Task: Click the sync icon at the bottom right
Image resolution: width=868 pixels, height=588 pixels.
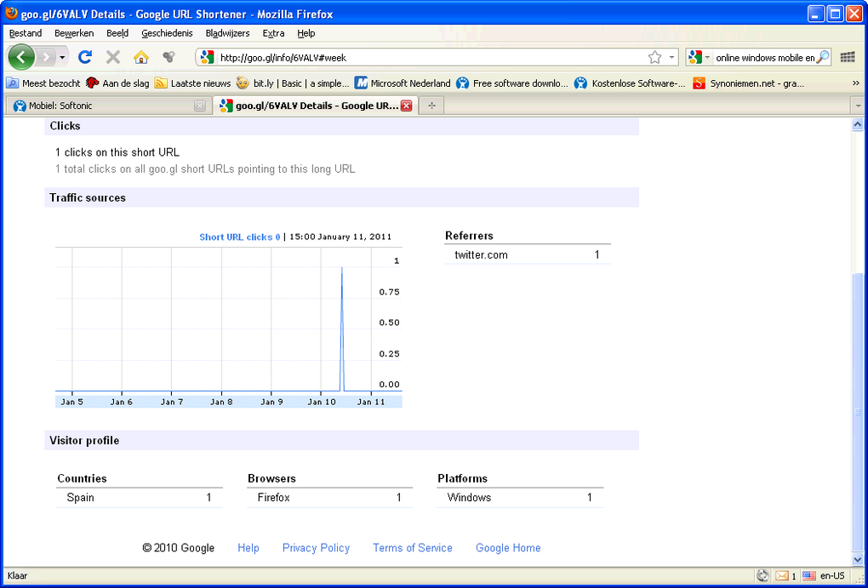Action: [762, 575]
